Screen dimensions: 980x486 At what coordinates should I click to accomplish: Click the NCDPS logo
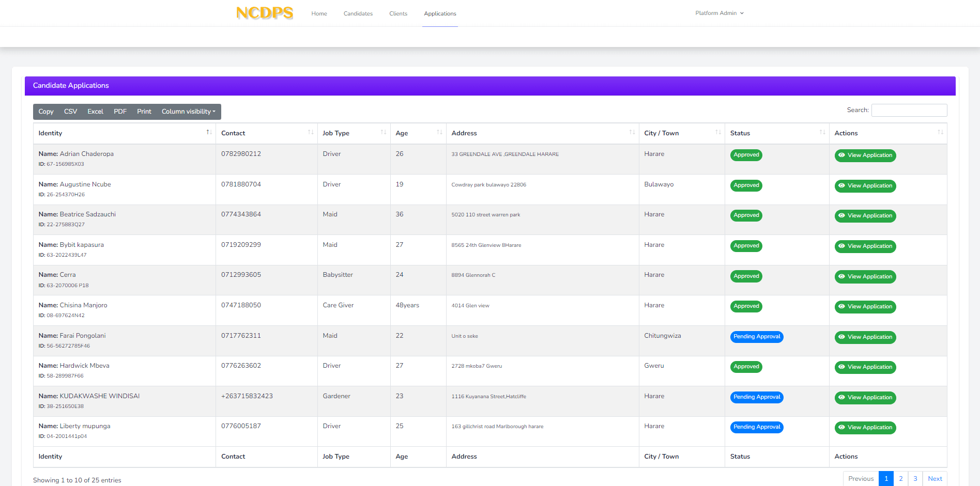[264, 13]
